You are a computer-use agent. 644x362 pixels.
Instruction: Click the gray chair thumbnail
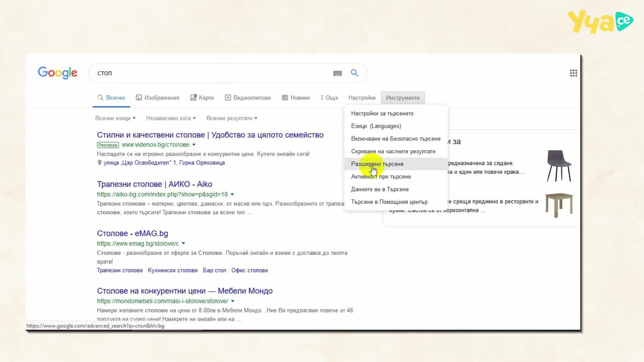point(559,166)
